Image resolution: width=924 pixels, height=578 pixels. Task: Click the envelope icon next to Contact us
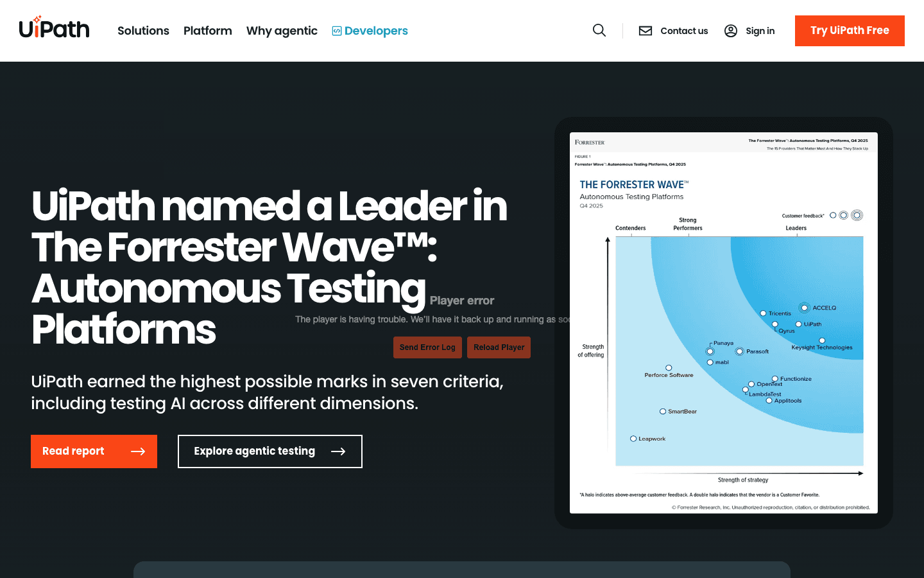(x=645, y=30)
